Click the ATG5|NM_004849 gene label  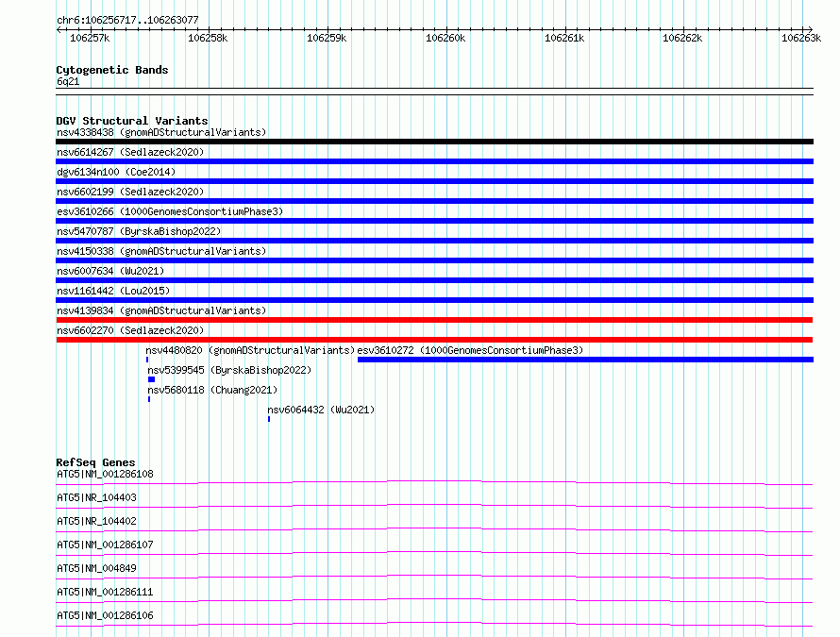click(96, 568)
